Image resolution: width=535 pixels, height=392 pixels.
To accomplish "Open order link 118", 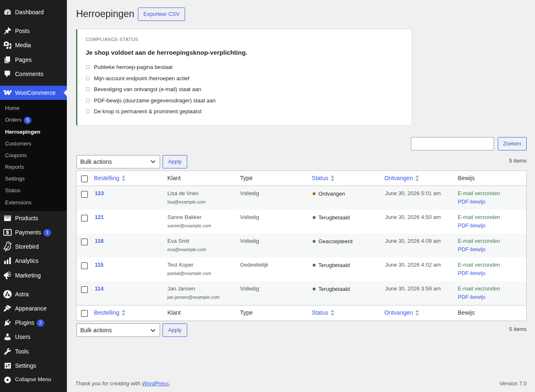I will [x=99, y=241].
